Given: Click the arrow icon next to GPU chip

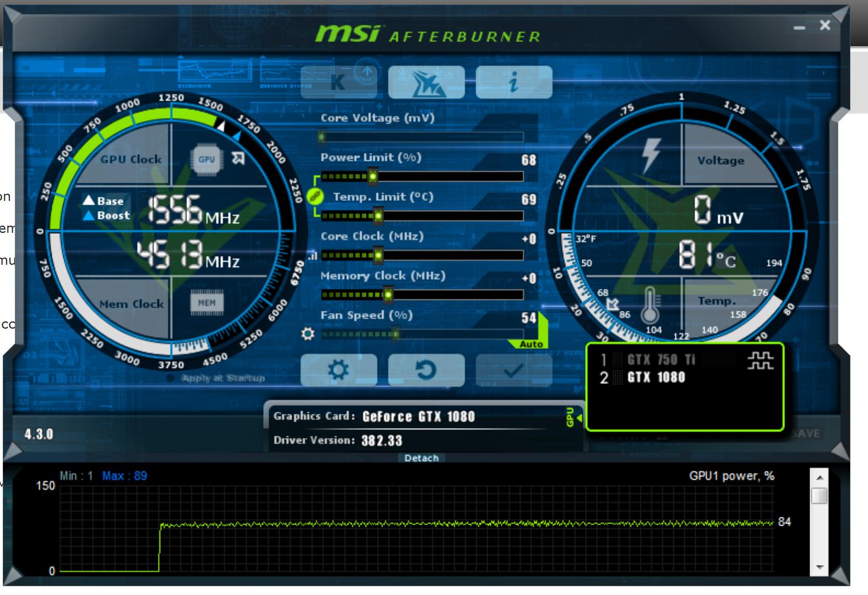Looking at the screenshot, I should (x=238, y=159).
